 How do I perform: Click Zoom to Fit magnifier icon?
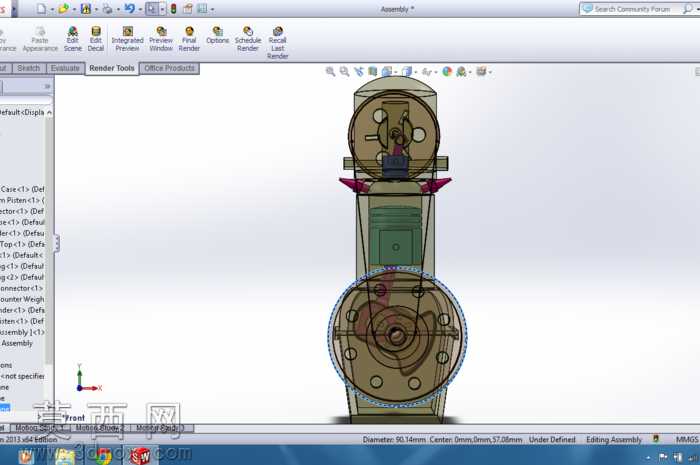tap(330, 71)
